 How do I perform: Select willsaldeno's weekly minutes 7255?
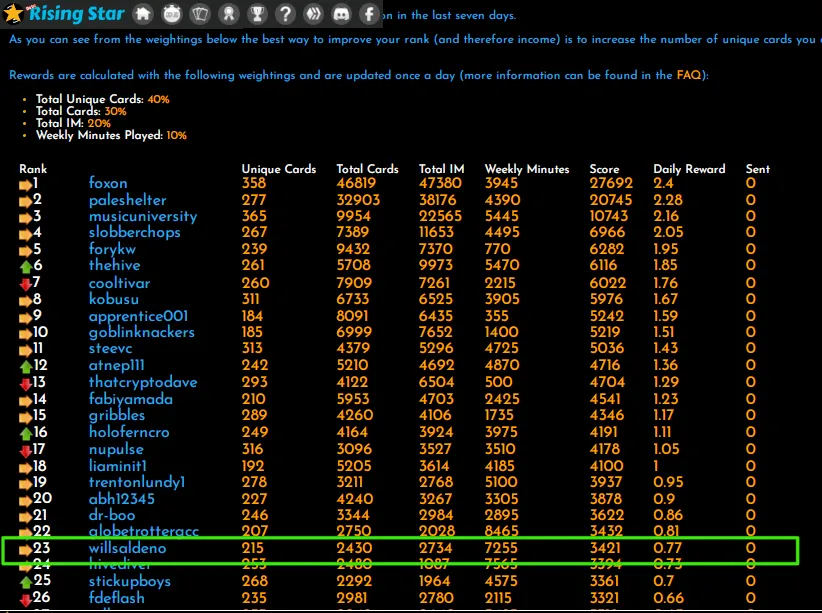[501, 549]
